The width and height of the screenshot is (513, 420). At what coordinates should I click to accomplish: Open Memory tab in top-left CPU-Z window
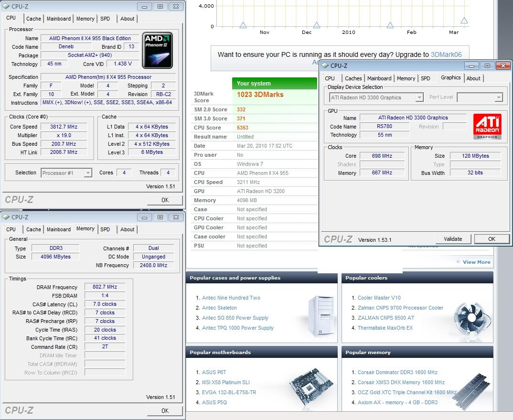click(85, 19)
